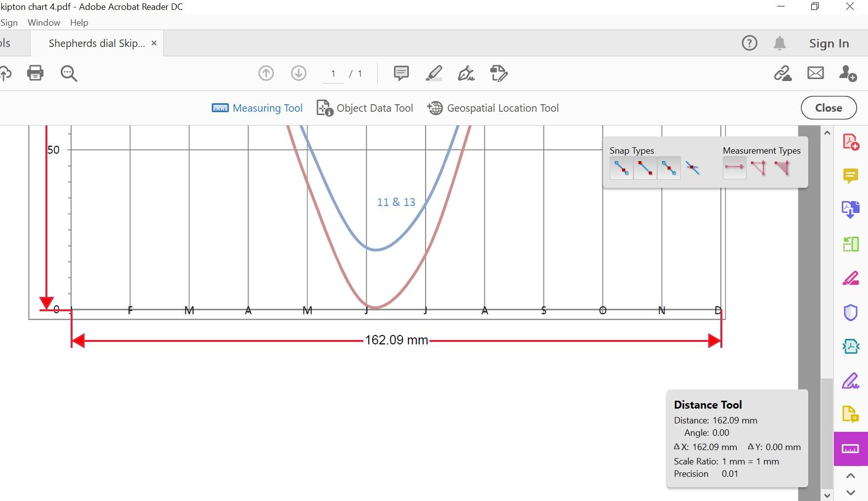This screenshot has height=501, width=868.
Task: Open the find text magnifier tool
Action: click(69, 74)
